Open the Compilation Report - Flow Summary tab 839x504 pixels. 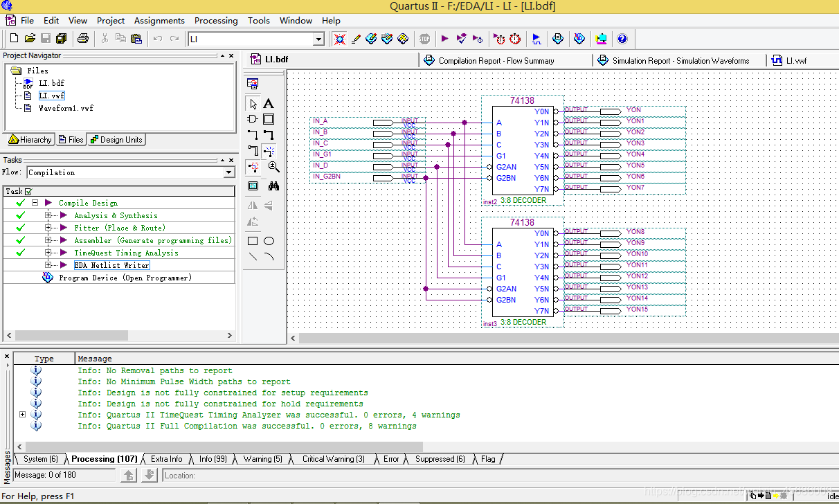point(496,61)
